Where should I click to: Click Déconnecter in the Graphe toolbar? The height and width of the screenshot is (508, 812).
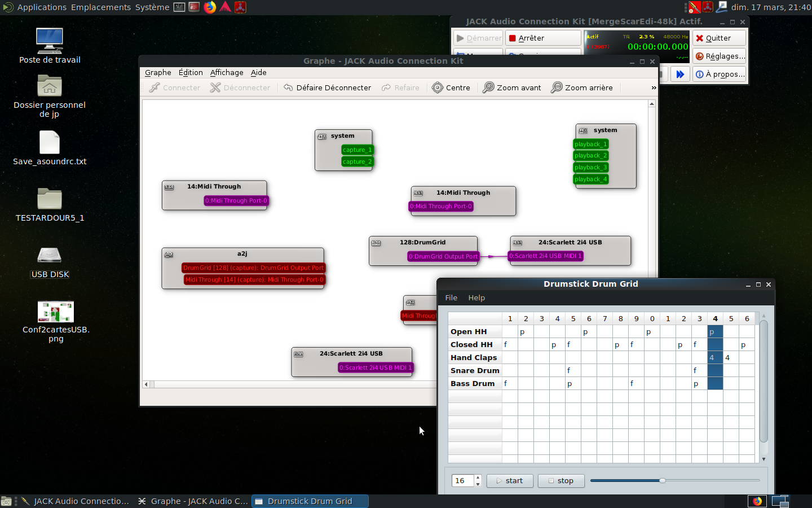tap(240, 87)
